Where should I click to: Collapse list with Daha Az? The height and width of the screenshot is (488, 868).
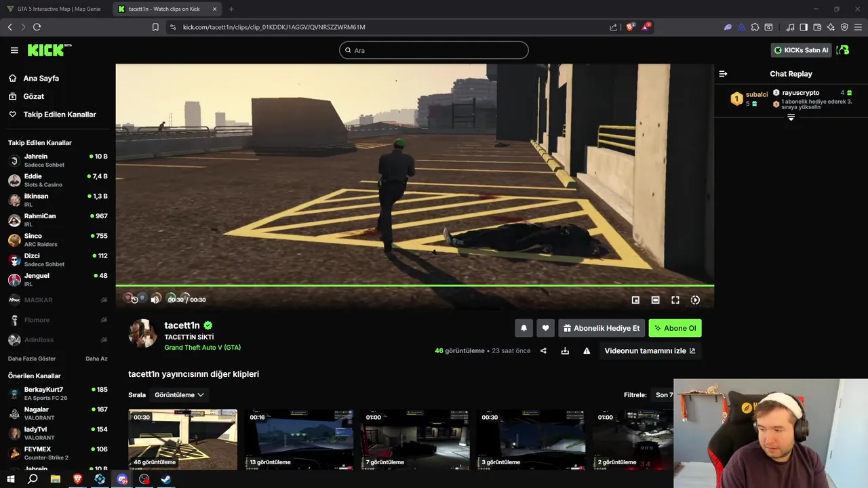(x=96, y=359)
